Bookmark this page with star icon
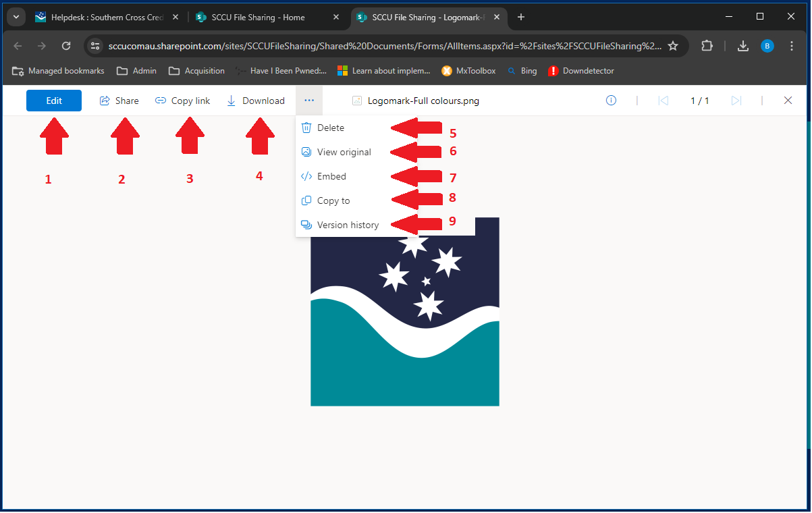 (x=673, y=46)
